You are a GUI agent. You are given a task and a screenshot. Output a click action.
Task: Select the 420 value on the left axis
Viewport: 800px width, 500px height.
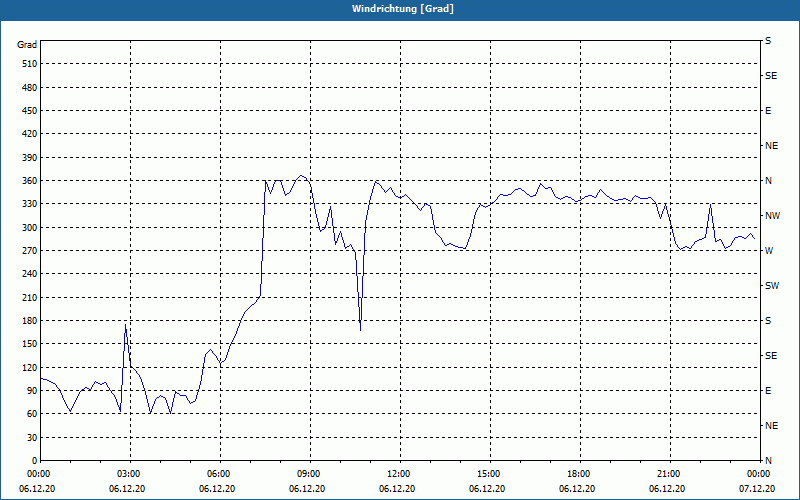click(30, 134)
